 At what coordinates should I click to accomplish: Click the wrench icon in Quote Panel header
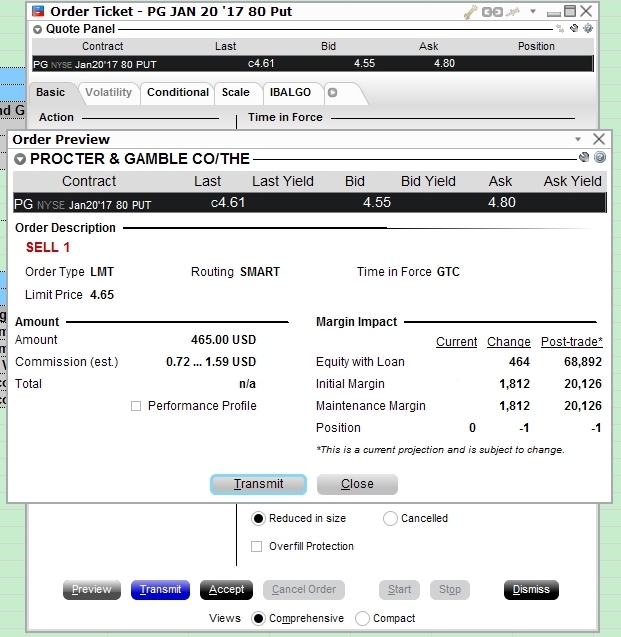[574, 28]
